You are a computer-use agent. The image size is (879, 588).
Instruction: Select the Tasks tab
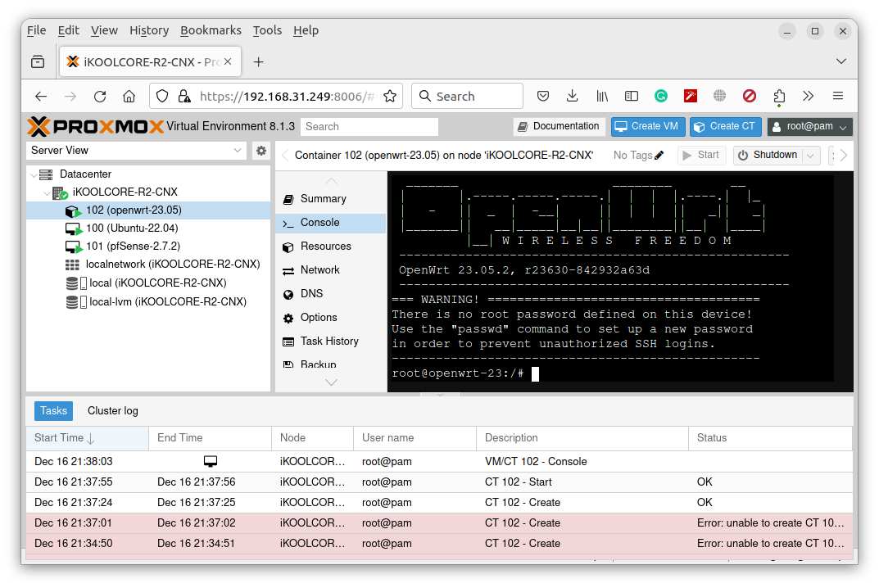coord(54,411)
